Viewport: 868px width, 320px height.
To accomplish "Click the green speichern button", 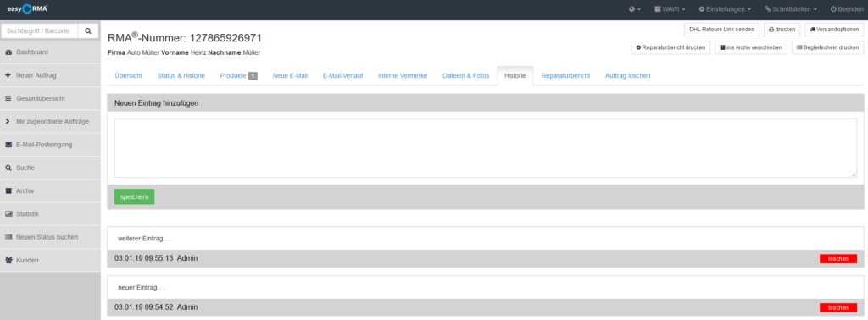I will point(135,196).
